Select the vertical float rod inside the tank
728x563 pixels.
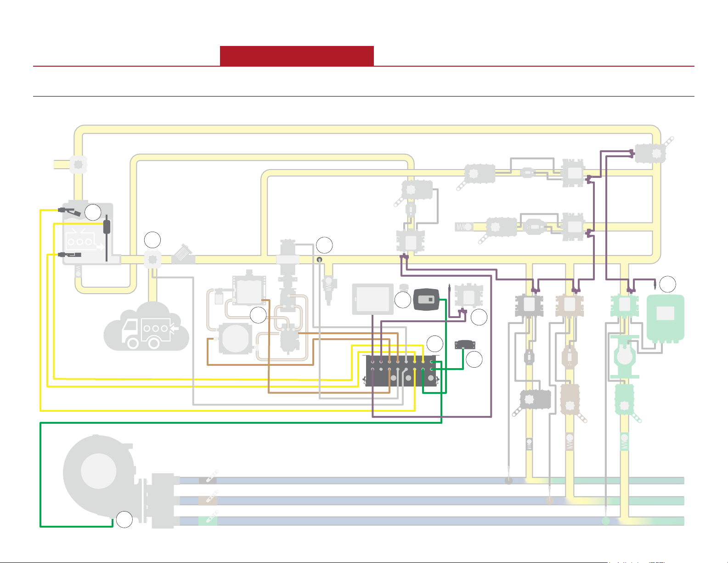click(x=107, y=238)
